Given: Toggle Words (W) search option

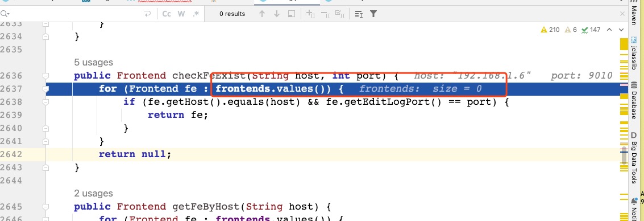Looking at the screenshot, I should (181, 14).
